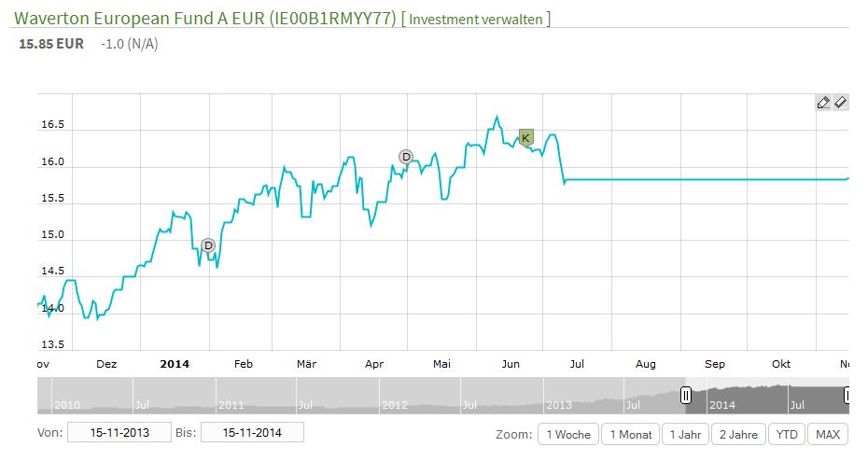Click the Bis end date field
The width and height of the screenshot is (868, 461).
pyautogui.click(x=252, y=432)
